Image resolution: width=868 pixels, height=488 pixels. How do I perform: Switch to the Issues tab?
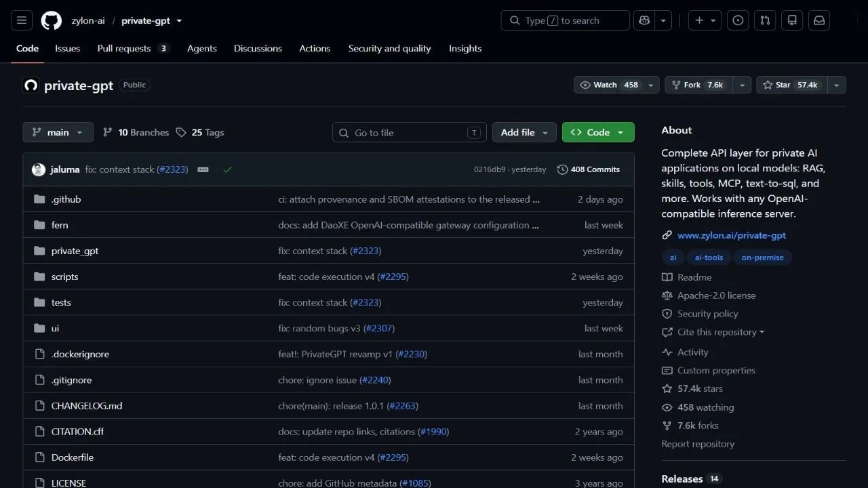click(67, 48)
